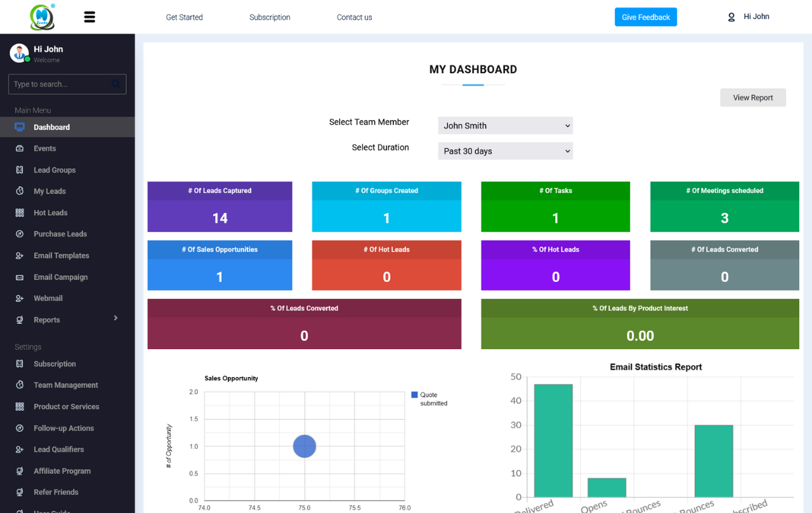
Task: Open Get Started from top navigation
Action: pyautogui.click(x=184, y=17)
